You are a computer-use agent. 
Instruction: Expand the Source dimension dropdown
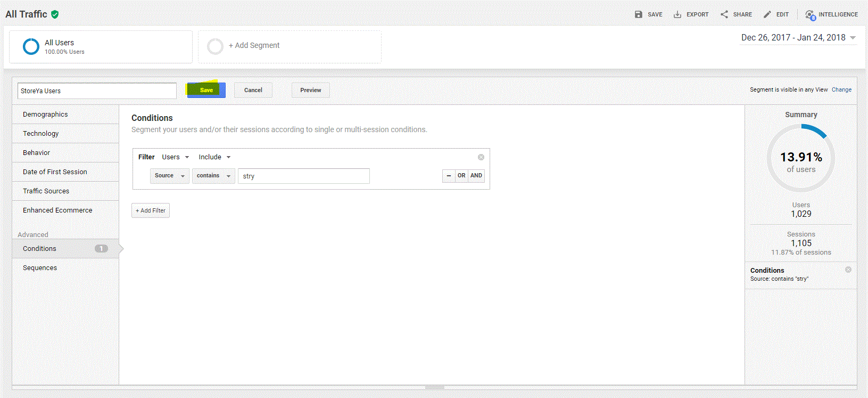tap(169, 176)
